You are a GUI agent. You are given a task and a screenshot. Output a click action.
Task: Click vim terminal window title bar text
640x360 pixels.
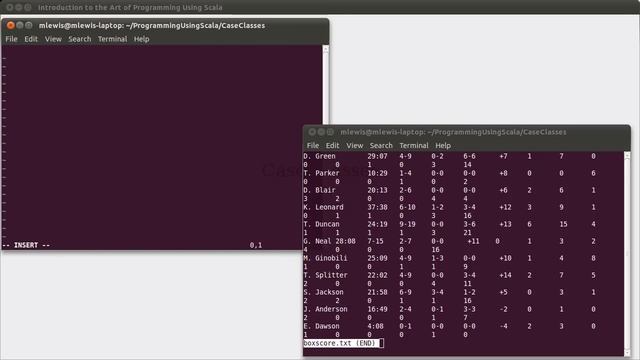[x=152, y=25]
